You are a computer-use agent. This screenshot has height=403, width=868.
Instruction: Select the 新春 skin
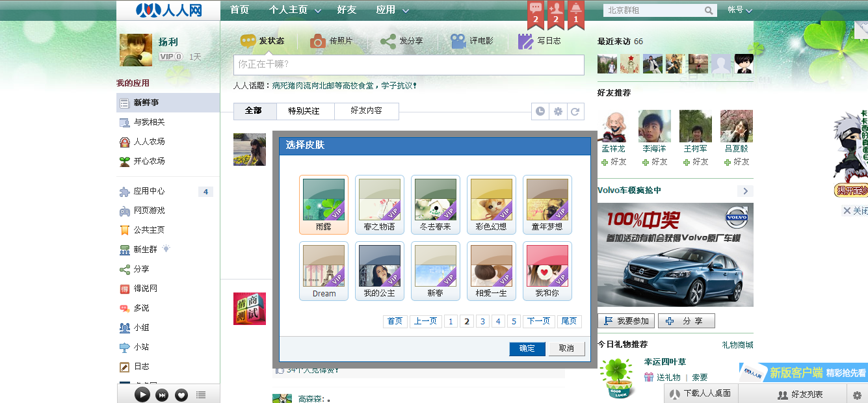click(436, 271)
